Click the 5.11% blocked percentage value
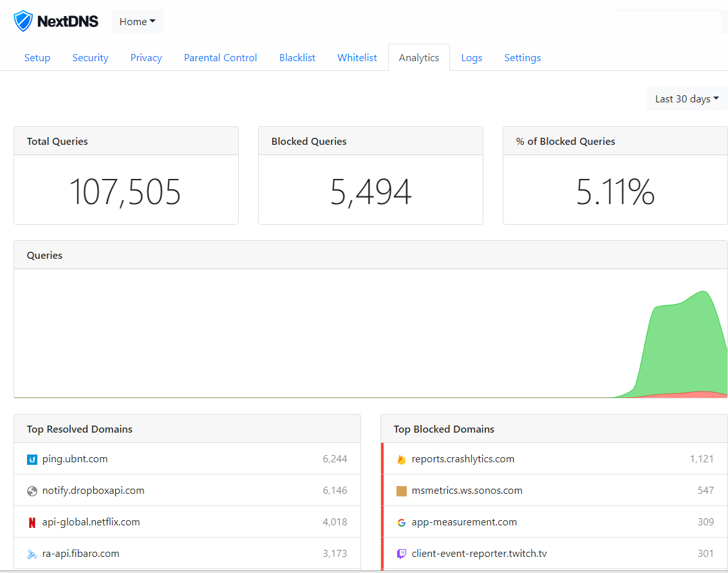728x573 pixels. point(615,192)
